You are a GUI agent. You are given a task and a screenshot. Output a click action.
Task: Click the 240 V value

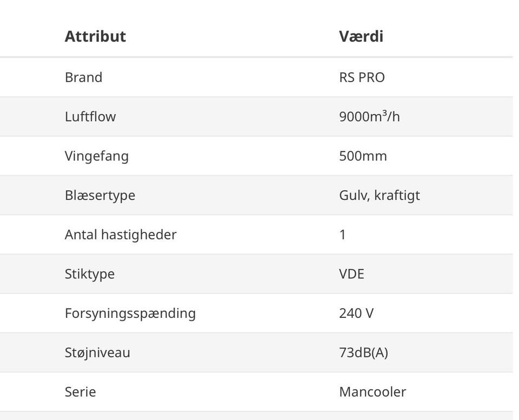[x=356, y=313]
